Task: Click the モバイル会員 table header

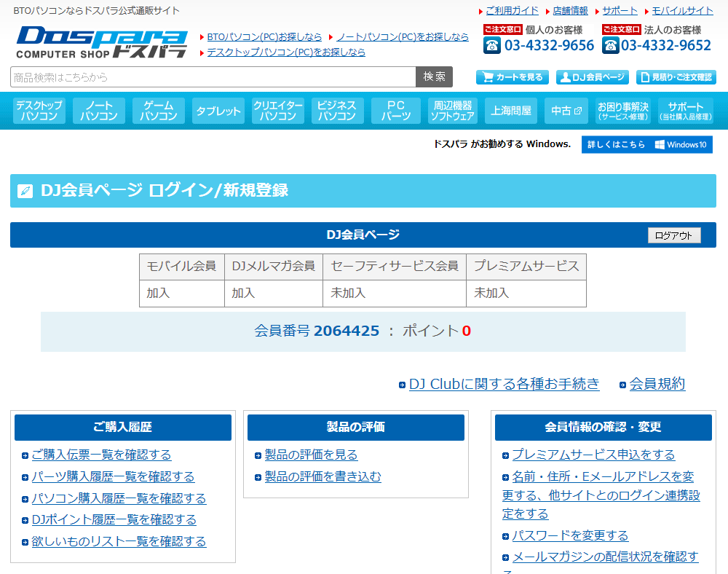Action: (181, 267)
